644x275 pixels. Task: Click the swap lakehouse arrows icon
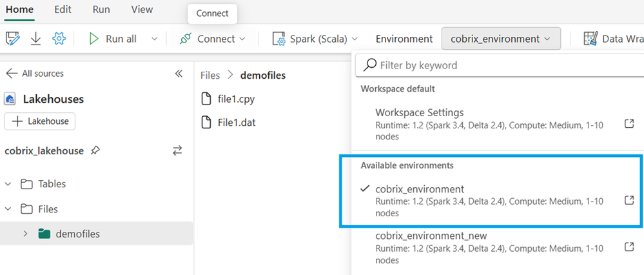point(177,151)
